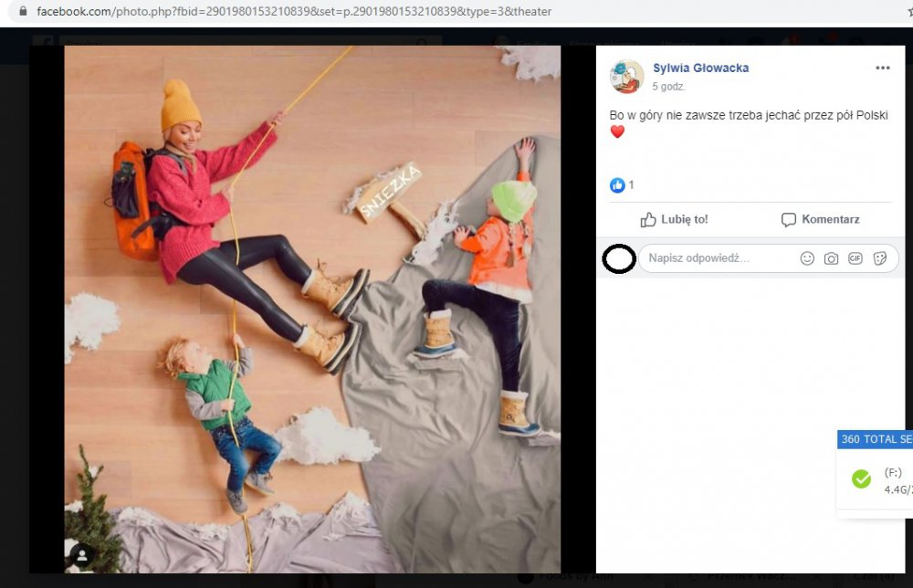The height and width of the screenshot is (588, 913).
Task: Click the tagged-person icon on the photo
Action: (x=82, y=554)
